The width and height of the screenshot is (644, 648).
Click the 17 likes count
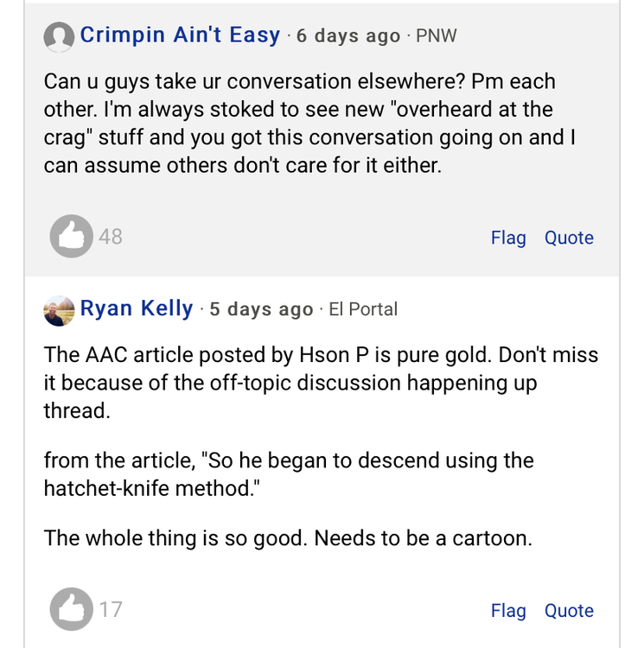111,609
